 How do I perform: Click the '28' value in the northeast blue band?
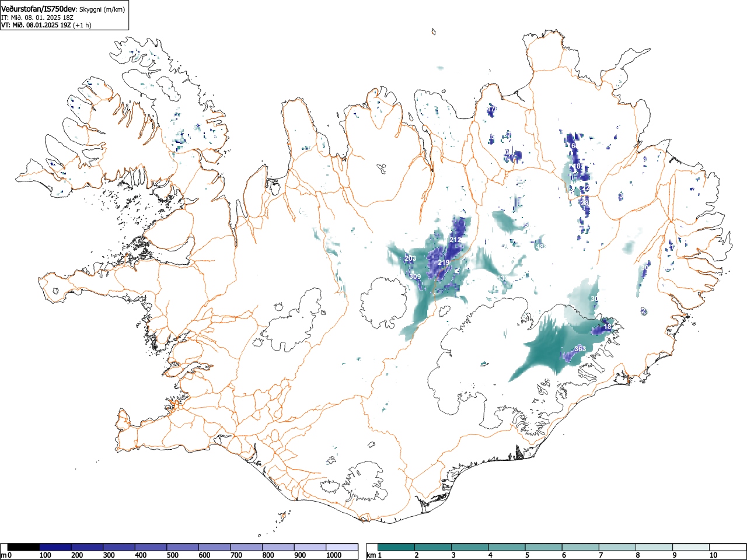pyautogui.click(x=585, y=203)
